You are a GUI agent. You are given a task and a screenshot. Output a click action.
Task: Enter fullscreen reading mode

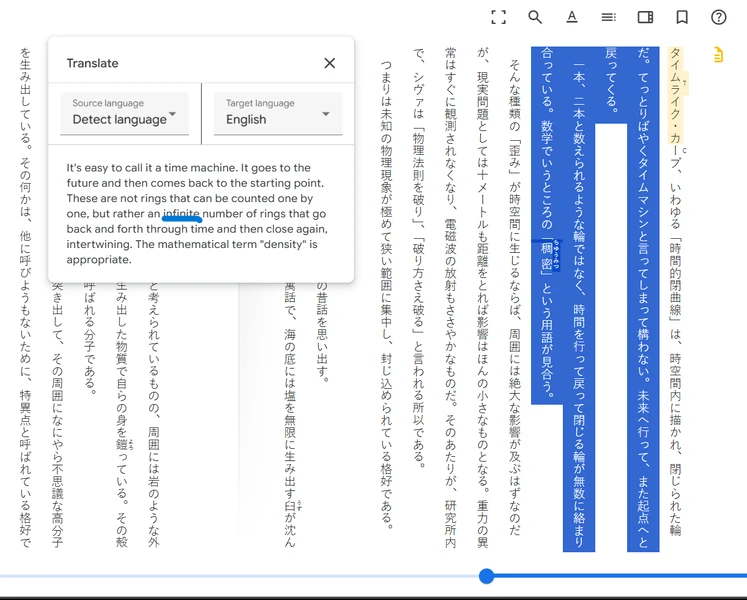(x=498, y=18)
